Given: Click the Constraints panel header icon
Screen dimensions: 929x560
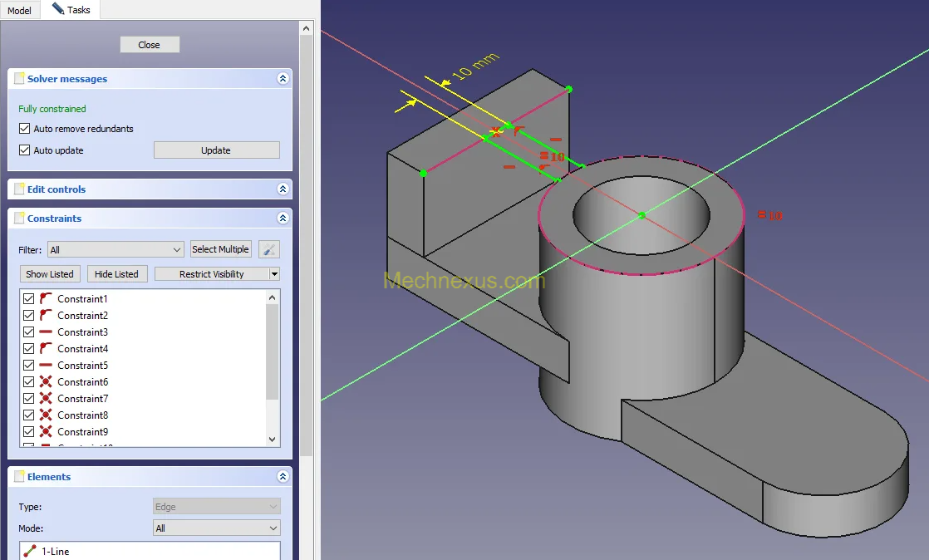Looking at the screenshot, I should (19, 218).
